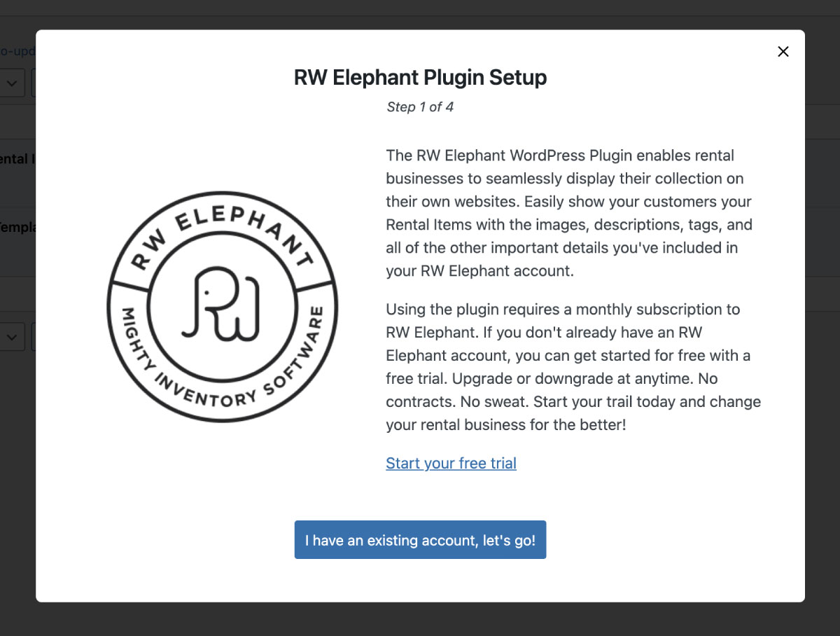The height and width of the screenshot is (636, 840).
Task: Open the Start your free trial link
Action: pyautogui.click(x=451, y=463)
